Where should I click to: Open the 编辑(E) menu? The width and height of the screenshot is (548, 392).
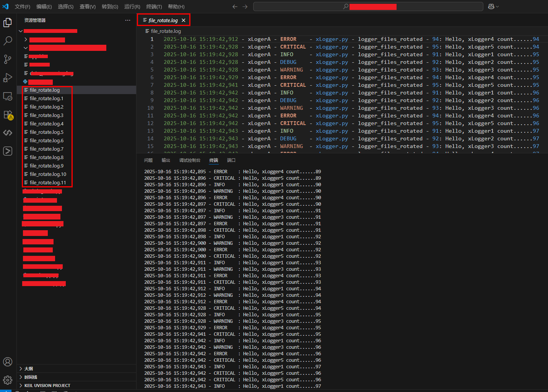point(44,7)
